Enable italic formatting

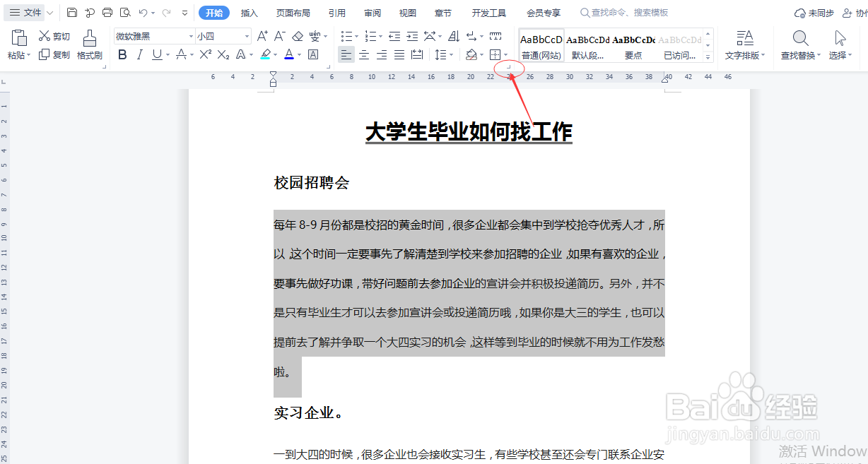tap(139, 56)
